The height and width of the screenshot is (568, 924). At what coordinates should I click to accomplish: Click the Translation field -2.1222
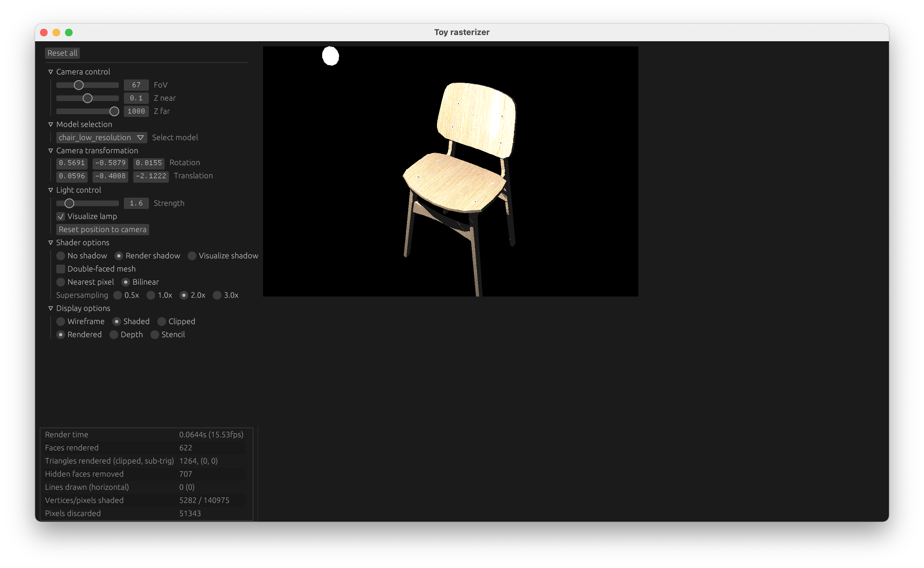[151, 176]
